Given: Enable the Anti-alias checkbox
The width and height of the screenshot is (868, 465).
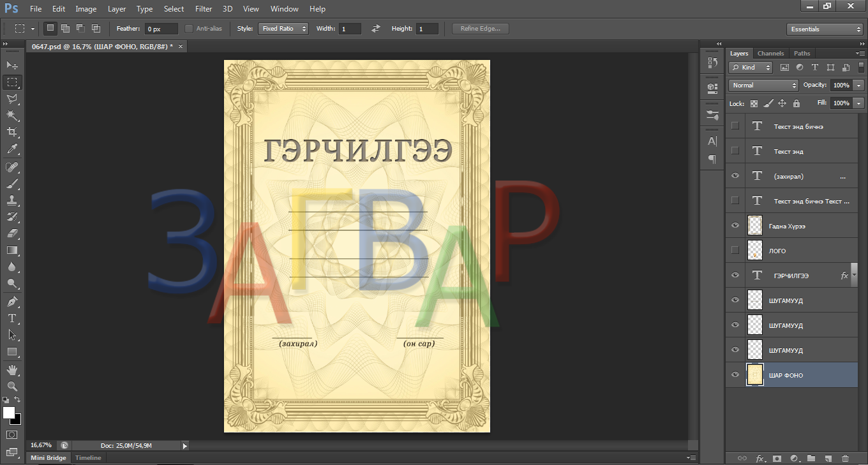Looking at the screenshot, I should [189, 29].
